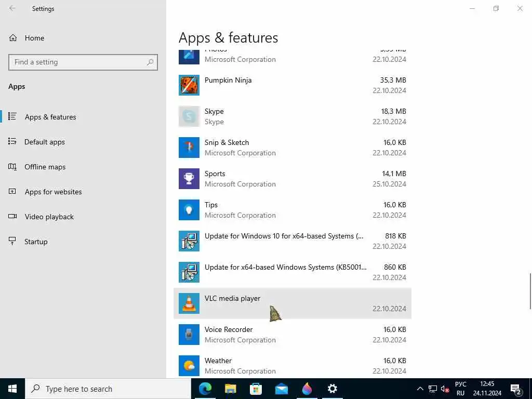The image size is (532, 399).
Task: Click the 14,1 MB size value
Action: pos(394,174)
